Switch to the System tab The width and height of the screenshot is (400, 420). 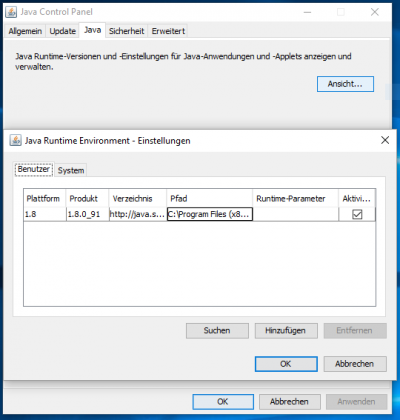coord(71,170)
